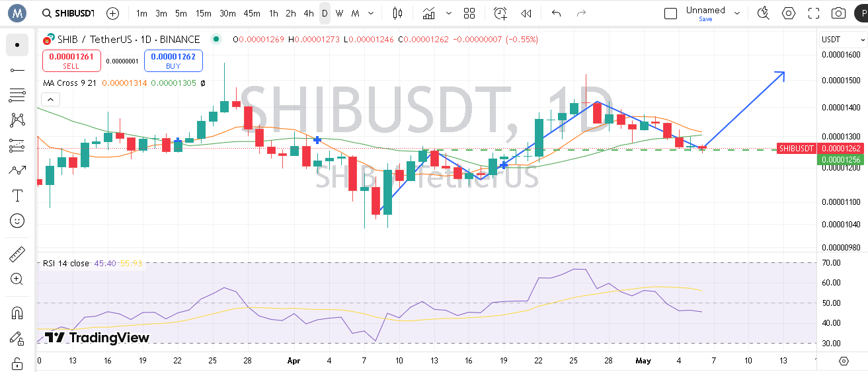Toggle lock all drawings
The width and height of the screenshot is (868, 372).
[x=17, y=363]
